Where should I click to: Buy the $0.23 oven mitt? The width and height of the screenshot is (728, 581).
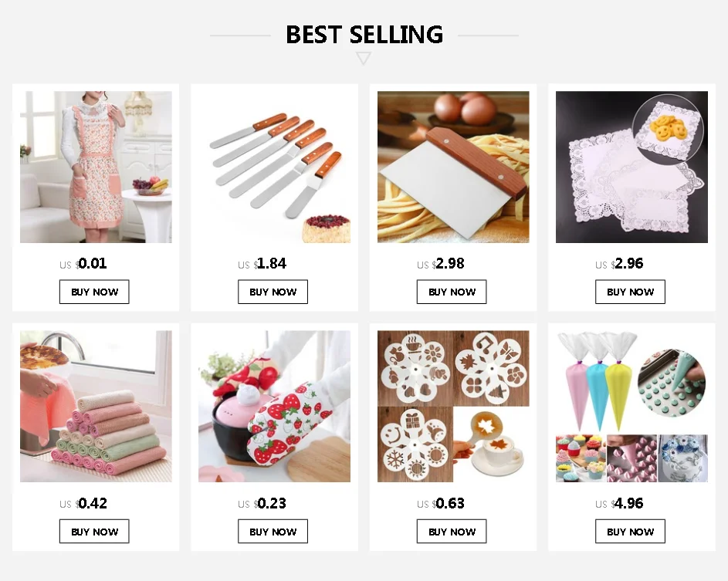pyautogui.click(x=273, y=532)
